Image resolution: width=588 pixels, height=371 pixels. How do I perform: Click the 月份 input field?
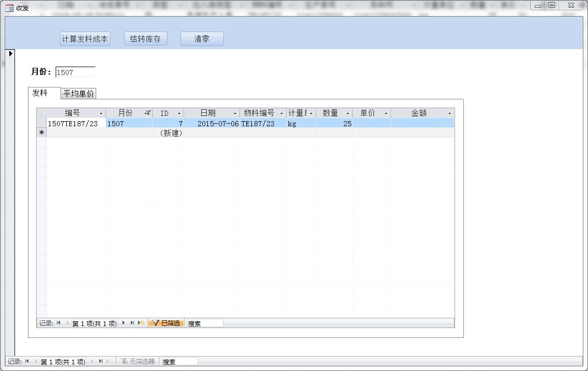coord(75,72)
